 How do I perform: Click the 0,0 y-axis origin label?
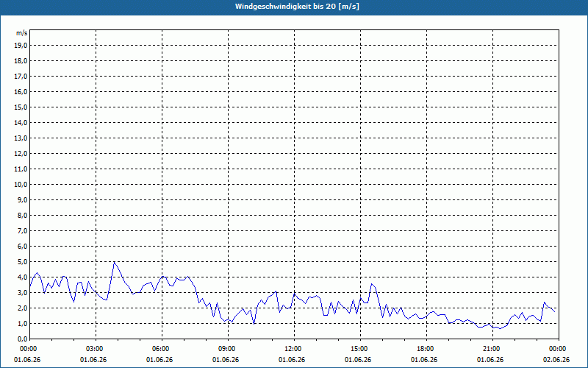point(22,339)
